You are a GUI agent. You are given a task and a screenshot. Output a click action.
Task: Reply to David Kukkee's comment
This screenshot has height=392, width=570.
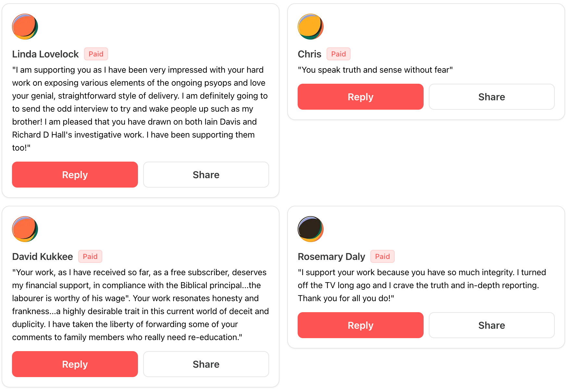[75, 364]
